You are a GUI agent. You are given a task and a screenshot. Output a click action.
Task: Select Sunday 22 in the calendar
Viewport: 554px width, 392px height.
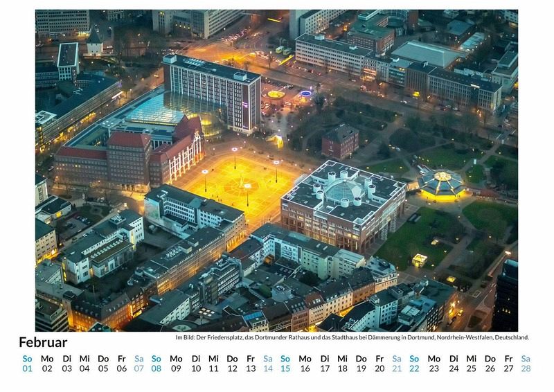coord(414,364)
